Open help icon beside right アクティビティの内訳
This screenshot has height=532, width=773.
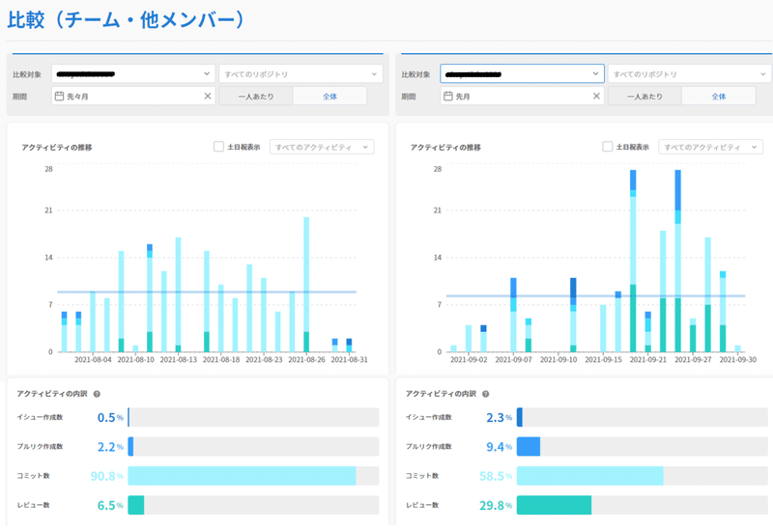pos(486,394)
